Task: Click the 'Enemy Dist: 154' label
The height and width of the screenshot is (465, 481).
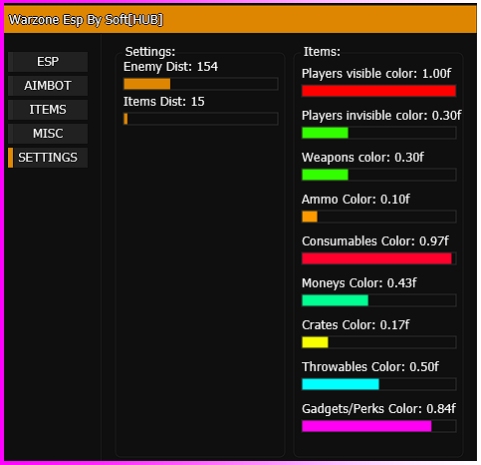Action: pyautogui.click(x=170, y=67)
